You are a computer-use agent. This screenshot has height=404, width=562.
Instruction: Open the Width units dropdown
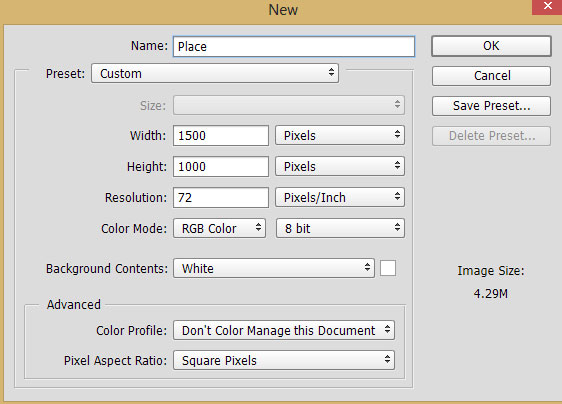pyautogui.click(x=340, y=136)
